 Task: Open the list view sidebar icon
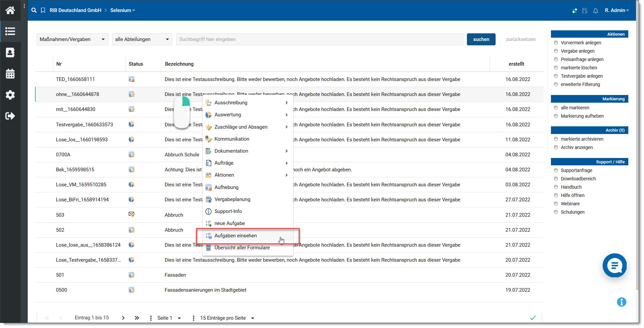pos(10,31)
